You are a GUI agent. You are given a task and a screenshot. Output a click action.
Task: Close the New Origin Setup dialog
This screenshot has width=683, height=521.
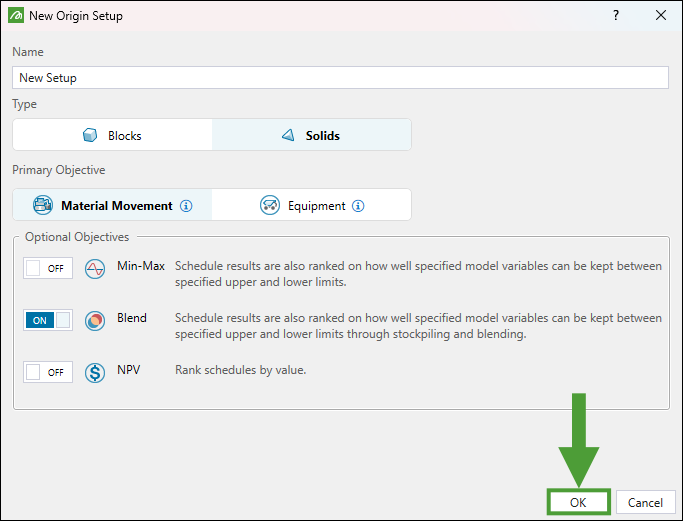[660, 16]
